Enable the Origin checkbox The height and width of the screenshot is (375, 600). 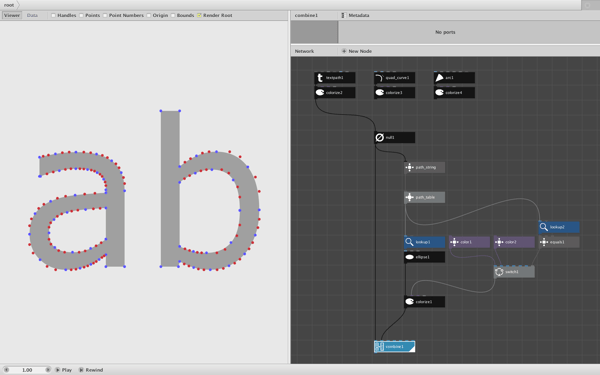pos(148,15)
